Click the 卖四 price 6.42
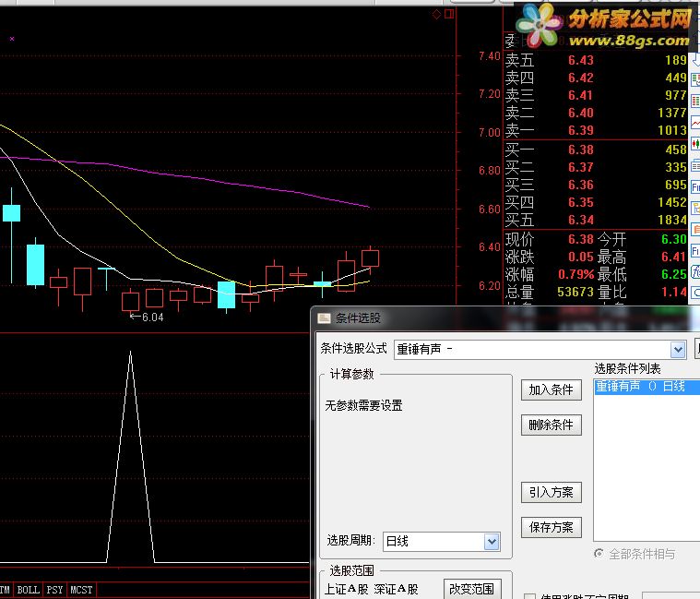700x599 pixels. click(581, 78)
